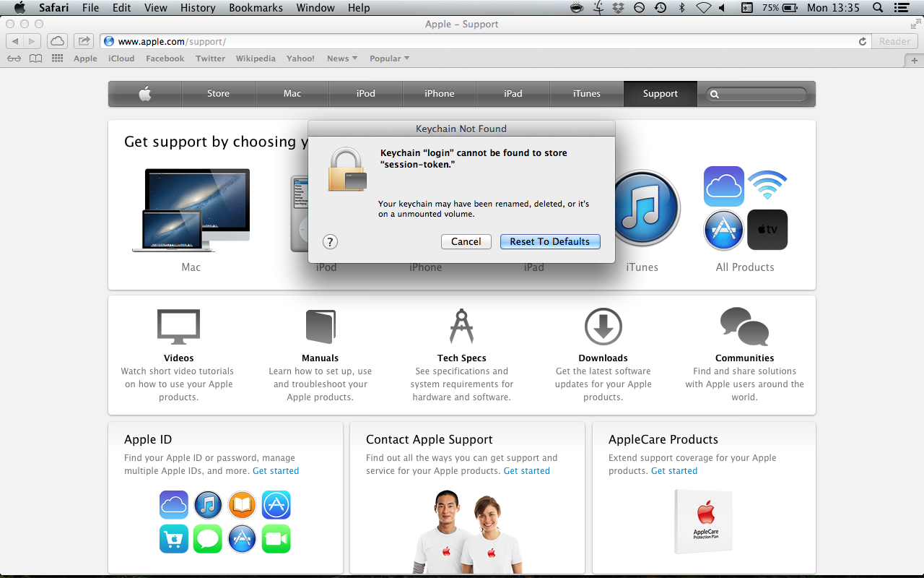Click the Apple Store shopping cart icon

tap(173, 539)
